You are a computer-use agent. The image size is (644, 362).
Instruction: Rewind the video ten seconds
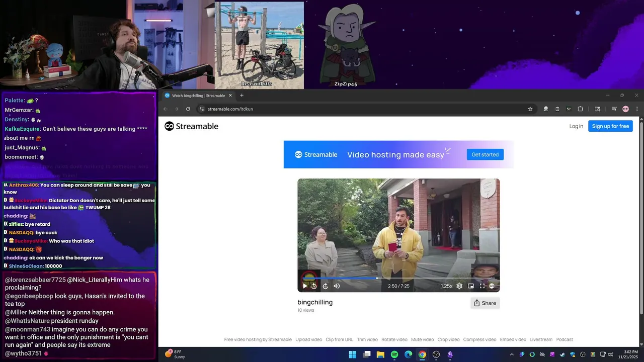pyautogui.click(x=314, y=286)
